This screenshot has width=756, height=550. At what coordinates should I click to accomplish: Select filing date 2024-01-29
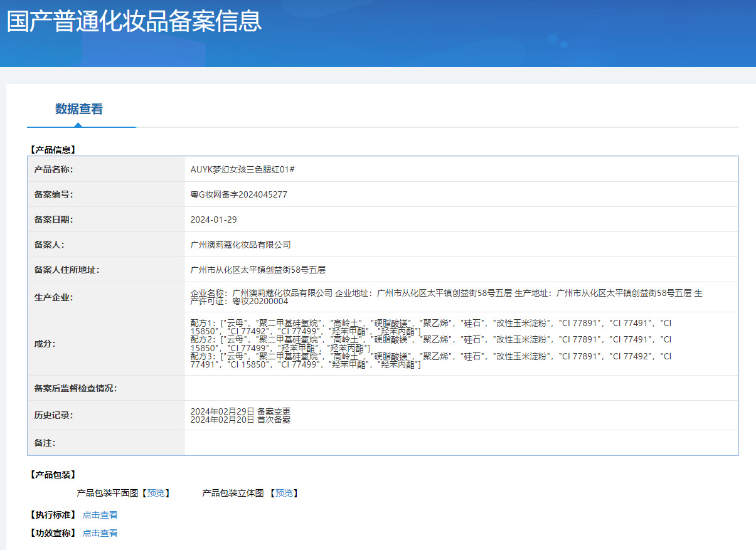pyautogui.click(x=213, y=219)
